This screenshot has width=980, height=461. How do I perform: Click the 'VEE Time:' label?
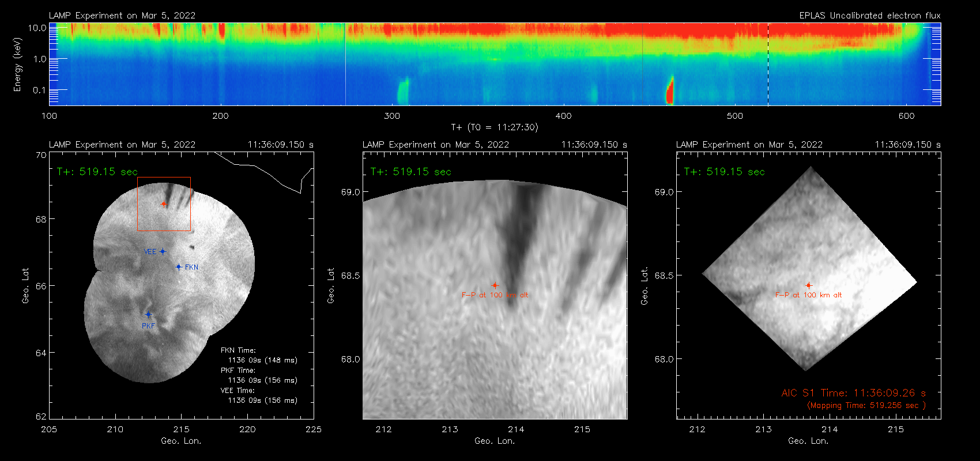238,391
